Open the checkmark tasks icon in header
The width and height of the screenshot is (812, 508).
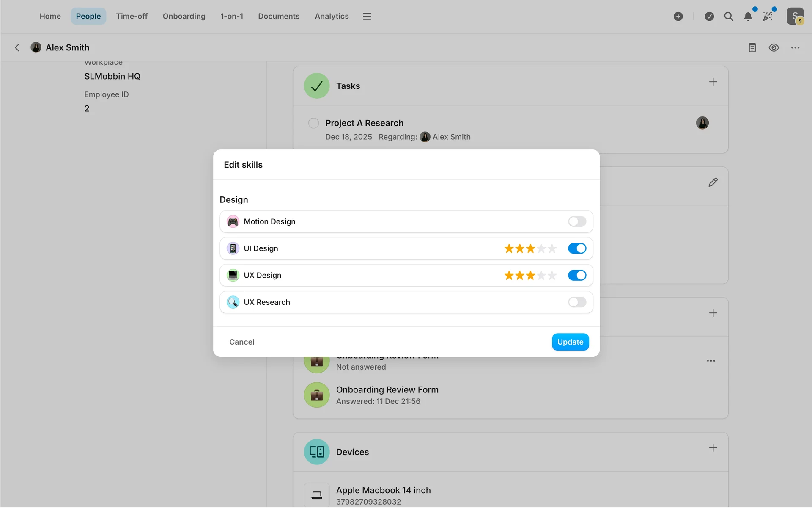coord(709,17)
